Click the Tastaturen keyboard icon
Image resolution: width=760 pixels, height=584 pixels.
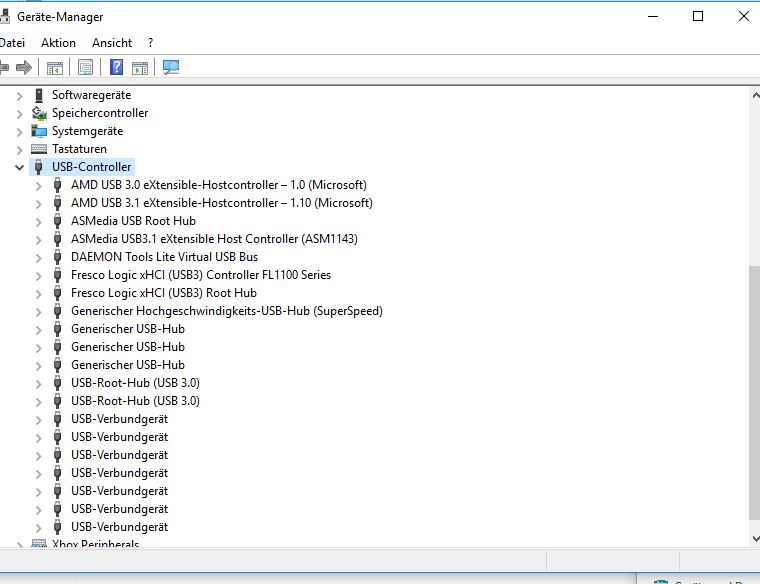[x=39, y=149]
